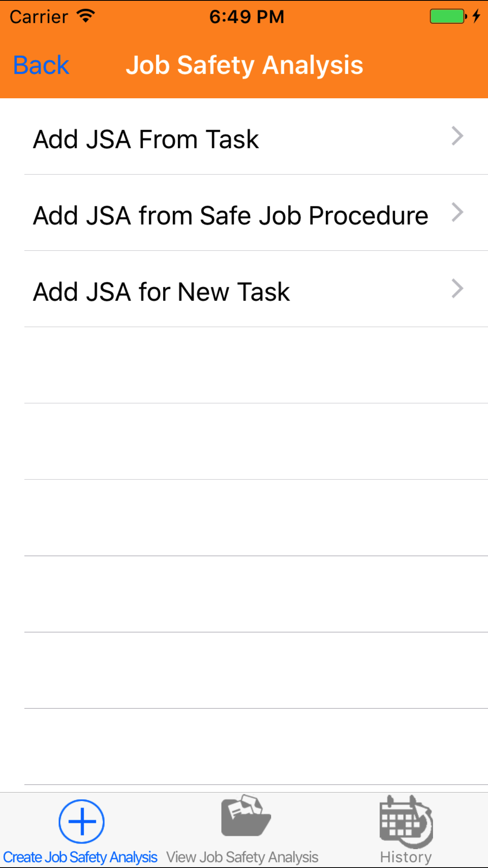488x868 pixels.
Task: Tap the blue plus circle icon
Action: click(x=81, y=821)
